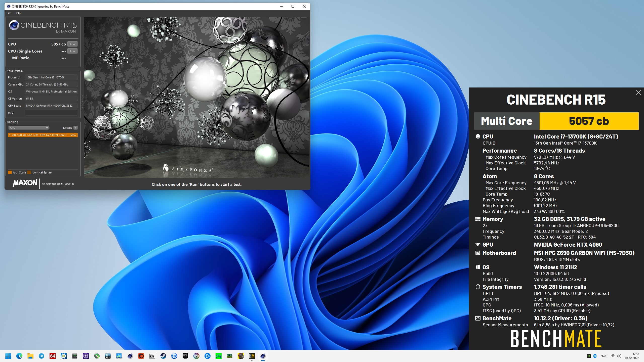Click the Windows 11 21H2 text
This screenshot has width=644, height=362.
[x=555, y=267]
